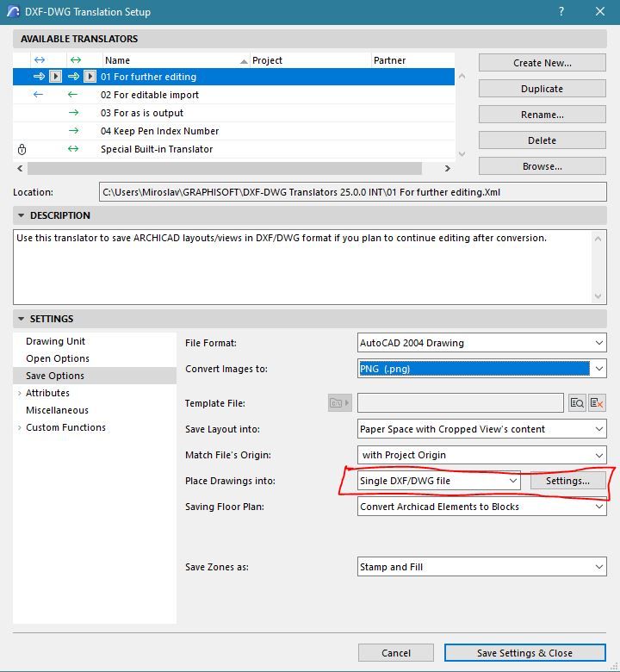Viewport: 620px width, 672px height.
Task: Click the Browse... button
Action: 542,166
